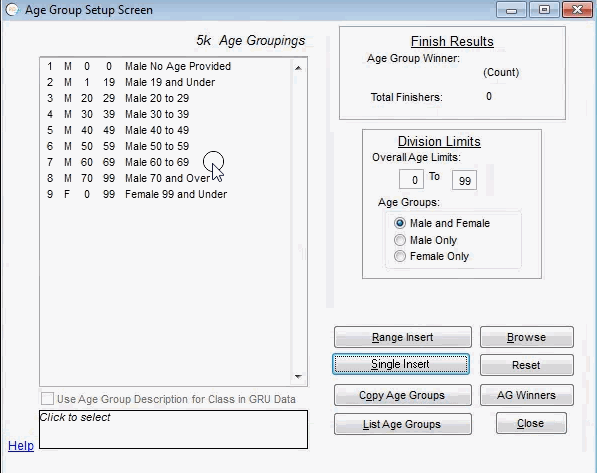This screenshot has height=473, width=597.
Task: Click List Age Groups button
Action: [x=403, y=424]
